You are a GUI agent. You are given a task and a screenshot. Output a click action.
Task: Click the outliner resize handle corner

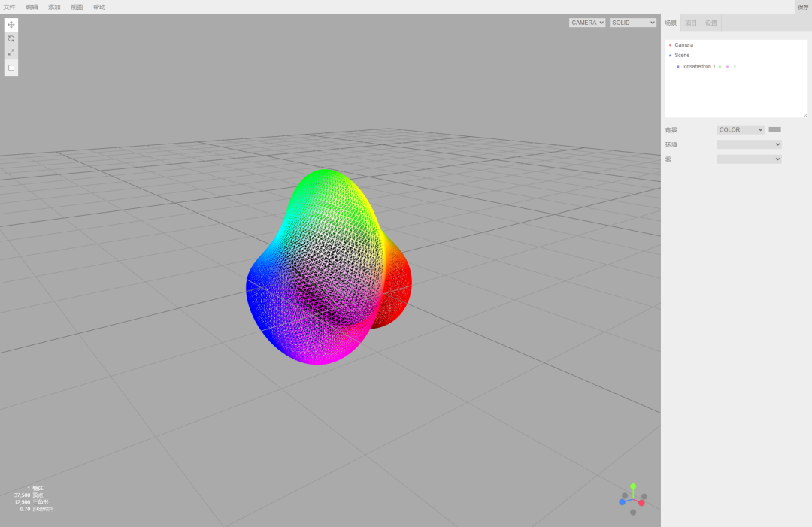click(x=805, y=115)
